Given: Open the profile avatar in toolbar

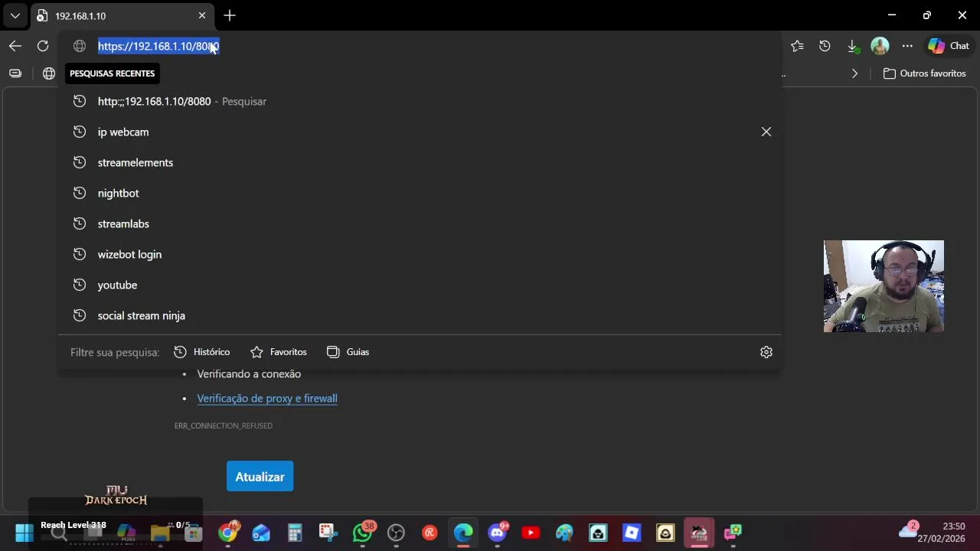Looking at the screenshot, I should (880, 46).
